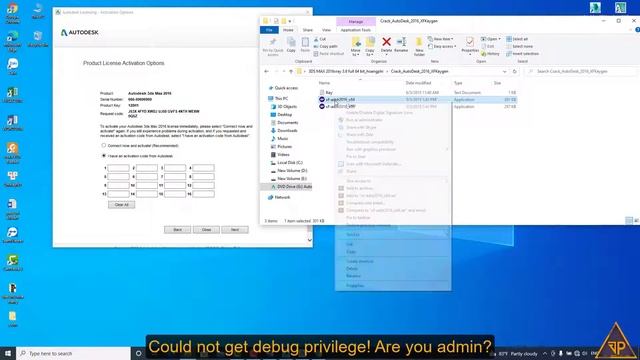Open the Quick Access Toolbar customize arrow
Viewport: 640px width, 360px height.
pos(290,21)
